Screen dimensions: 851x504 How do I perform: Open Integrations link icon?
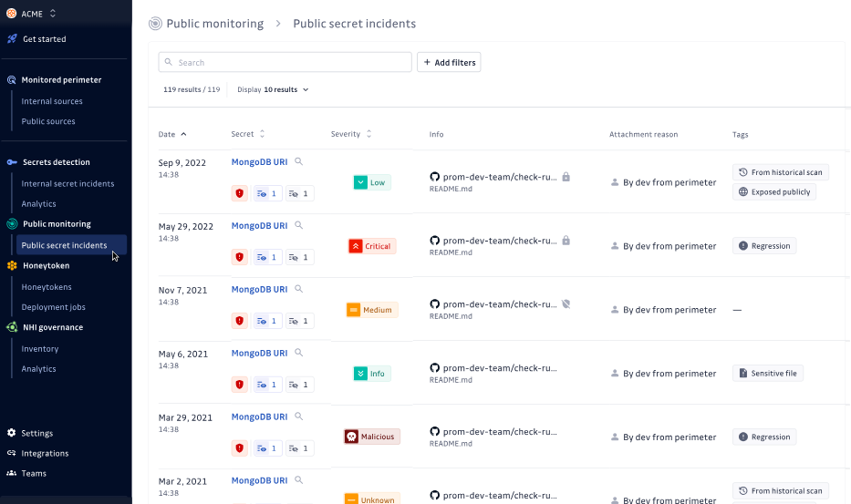(11, 453)
